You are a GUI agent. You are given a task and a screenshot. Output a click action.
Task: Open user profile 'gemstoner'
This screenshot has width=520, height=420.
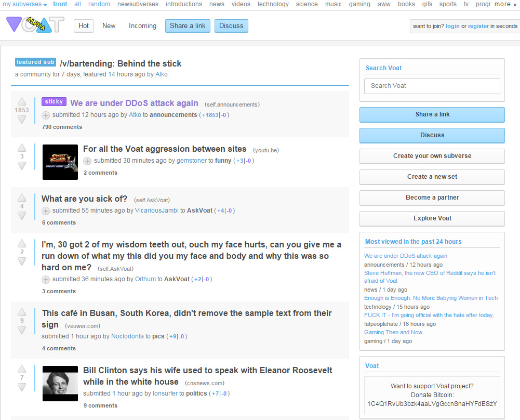(192, 161)
